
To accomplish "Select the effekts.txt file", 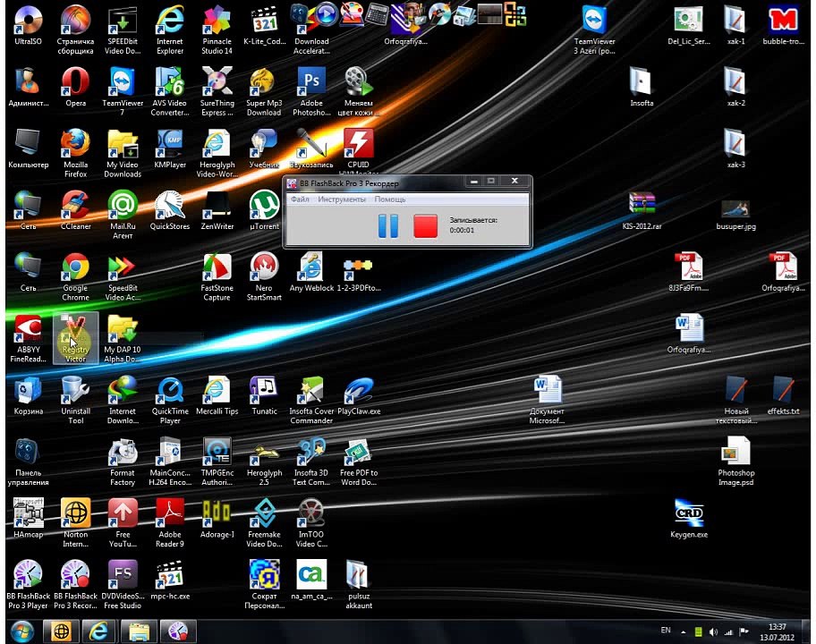I will click(x=783, y=395).
